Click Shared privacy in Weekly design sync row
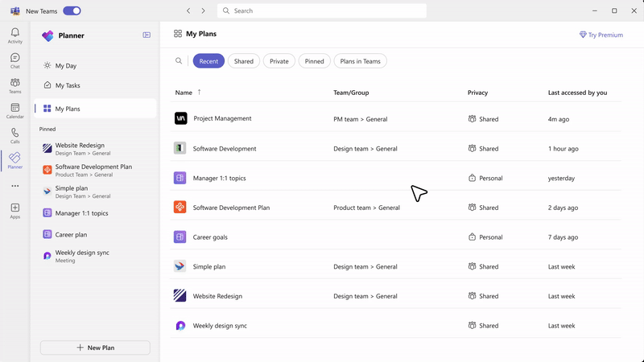Screen dimensions: 644x362 (484, 326)
